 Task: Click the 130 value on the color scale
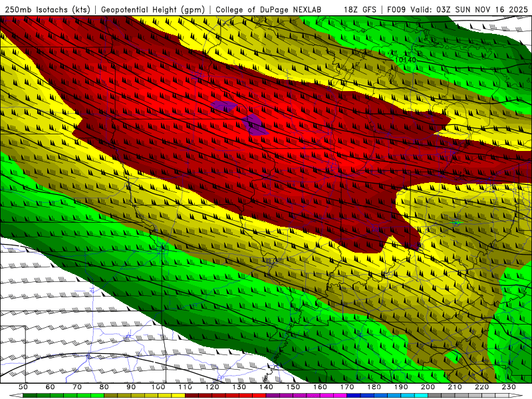[239, 387]
